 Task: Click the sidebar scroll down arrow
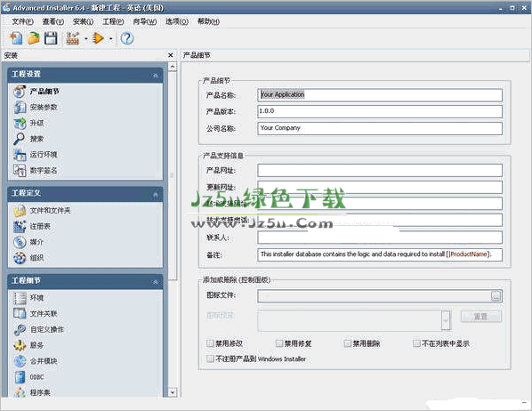(173, 392)
